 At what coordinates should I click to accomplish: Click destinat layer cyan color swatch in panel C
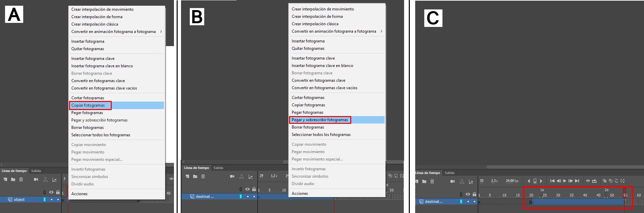[x=461, y=202]
